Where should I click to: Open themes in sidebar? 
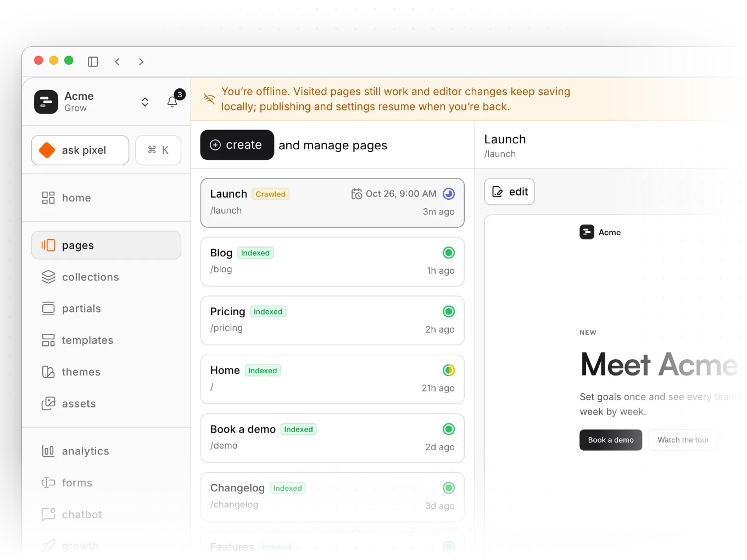(x=106, y=372)
